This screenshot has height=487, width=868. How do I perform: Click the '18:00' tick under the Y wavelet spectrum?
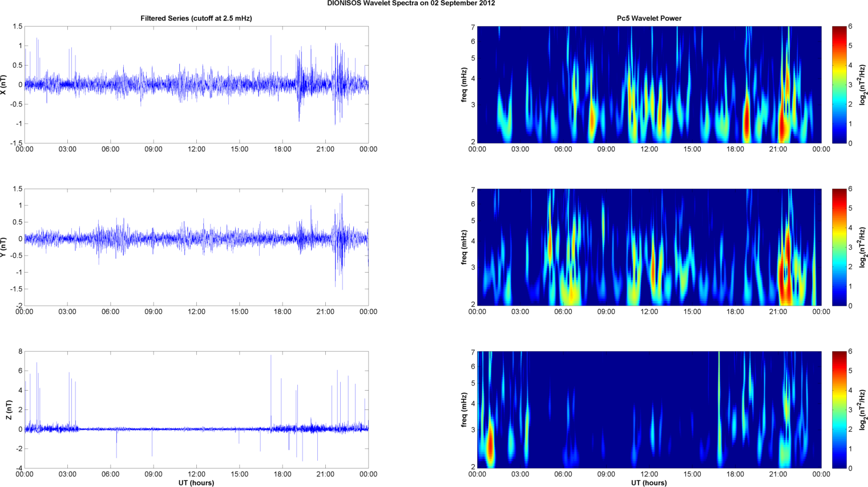tap(735, 312)
